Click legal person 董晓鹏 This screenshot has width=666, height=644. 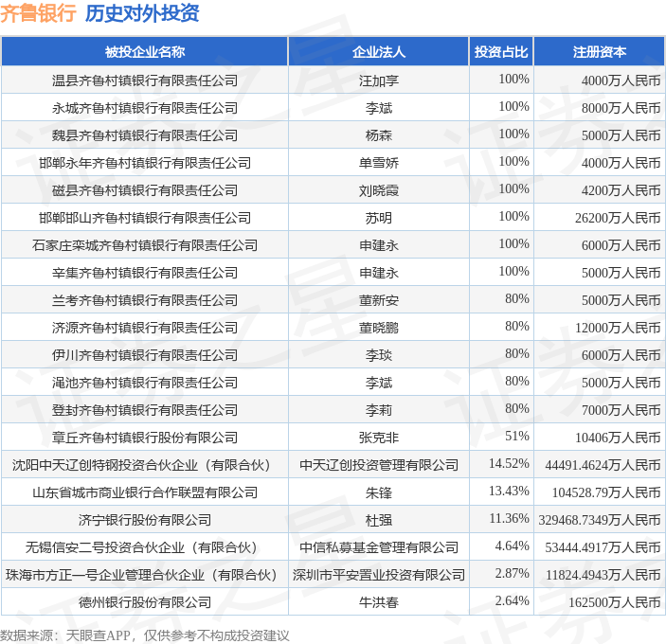(x=378, y=328)
